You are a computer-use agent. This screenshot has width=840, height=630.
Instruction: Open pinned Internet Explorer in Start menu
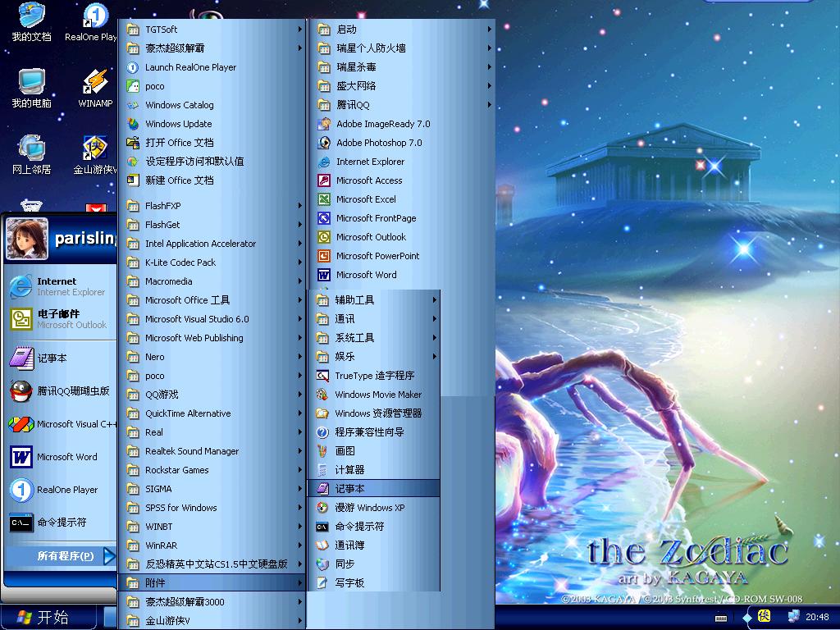[x=60, y=286]
